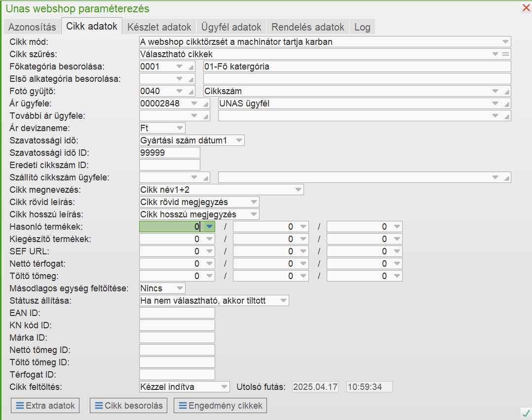This screenshot has width=532, height=420.
Task: Expand the Cikk mód dropdown
Action: pos(505,42)
